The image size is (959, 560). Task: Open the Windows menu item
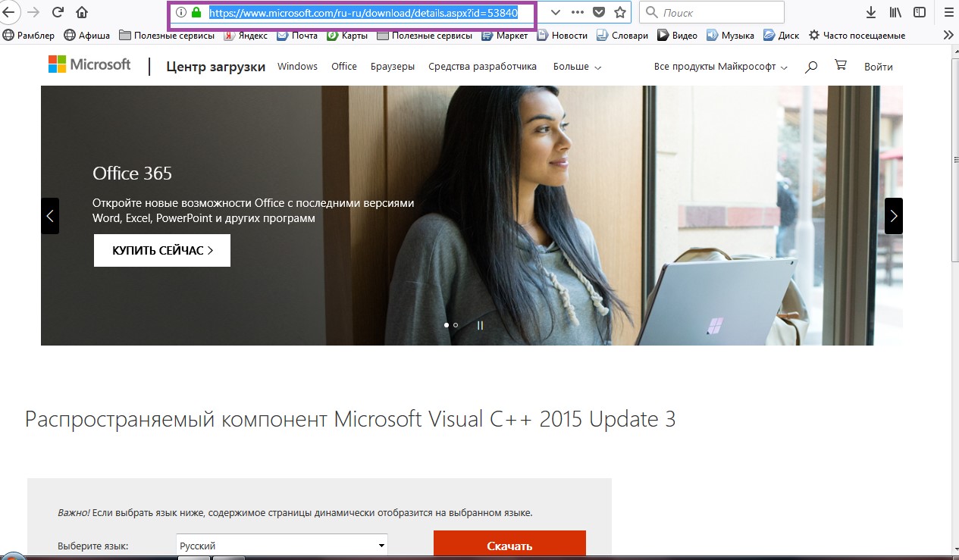click(297, 67)
